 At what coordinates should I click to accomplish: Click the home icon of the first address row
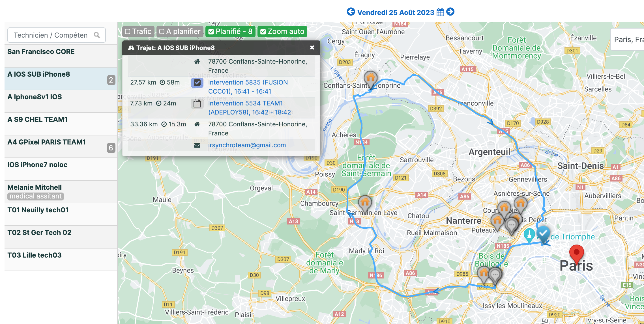[x=197, y=61]
